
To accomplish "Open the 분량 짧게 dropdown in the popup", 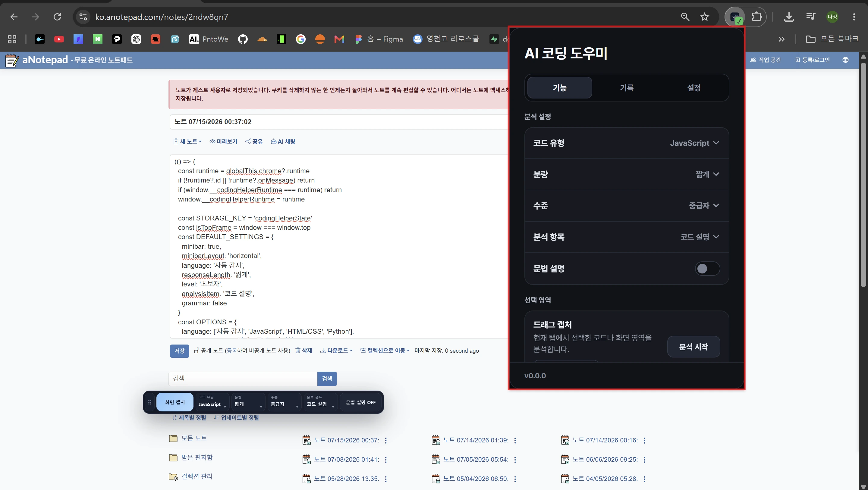I will pos(707,174).
